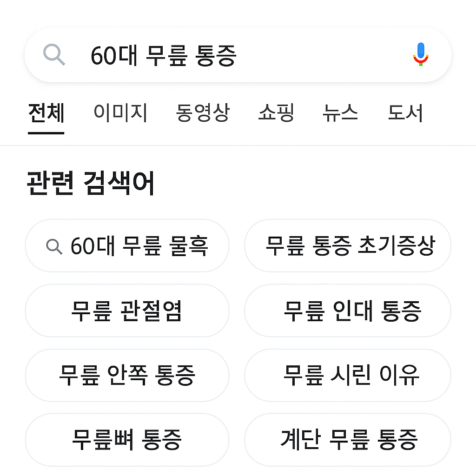
Task: Select the '무릎 통증 초기증상' suggestion
Action: pos(347,245)
